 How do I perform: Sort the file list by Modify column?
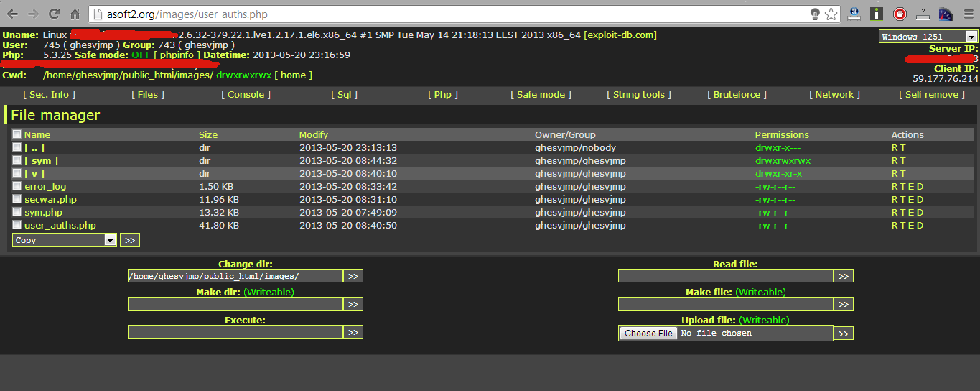tap(314, 134)
